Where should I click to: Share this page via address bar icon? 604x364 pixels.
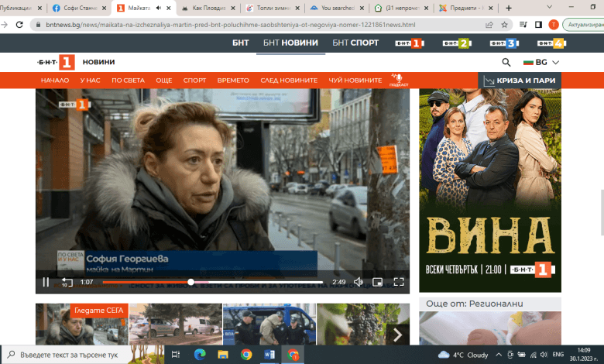pyautogui.click(x=489, y=25)
